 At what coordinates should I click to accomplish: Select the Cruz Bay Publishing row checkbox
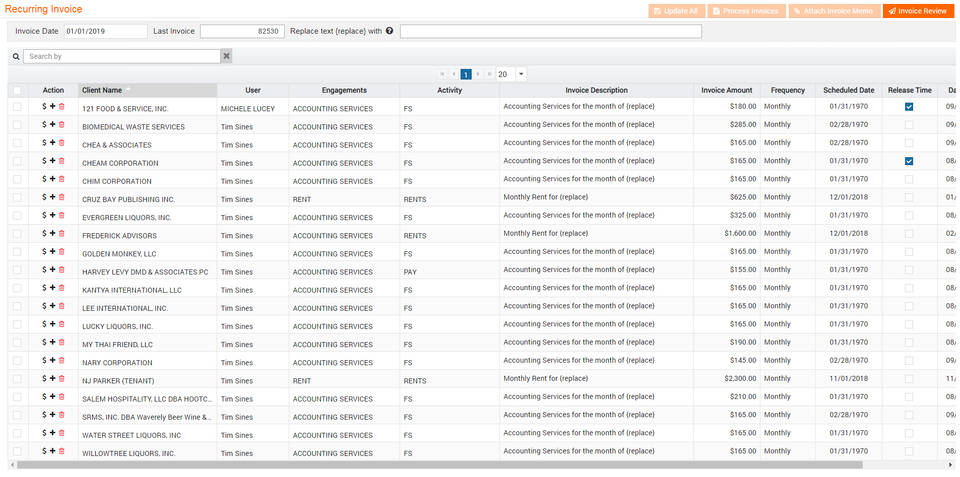pyautogui.click(x=17, y=198)
